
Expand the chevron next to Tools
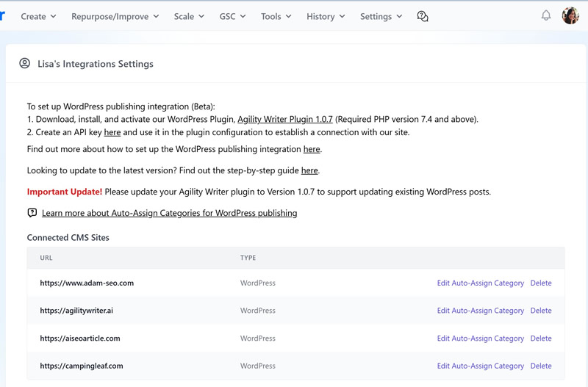[288, 16]
